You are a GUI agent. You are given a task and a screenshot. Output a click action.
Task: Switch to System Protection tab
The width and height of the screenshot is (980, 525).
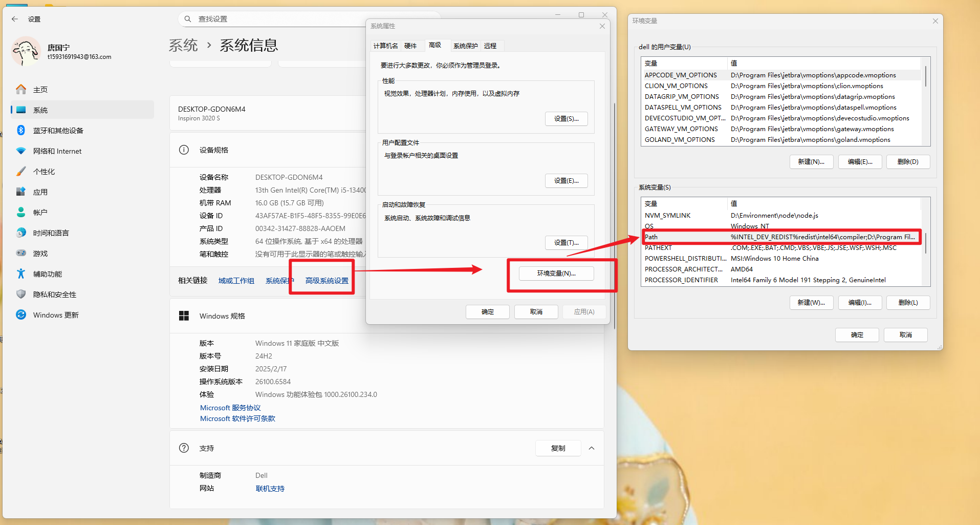(465, 46)
